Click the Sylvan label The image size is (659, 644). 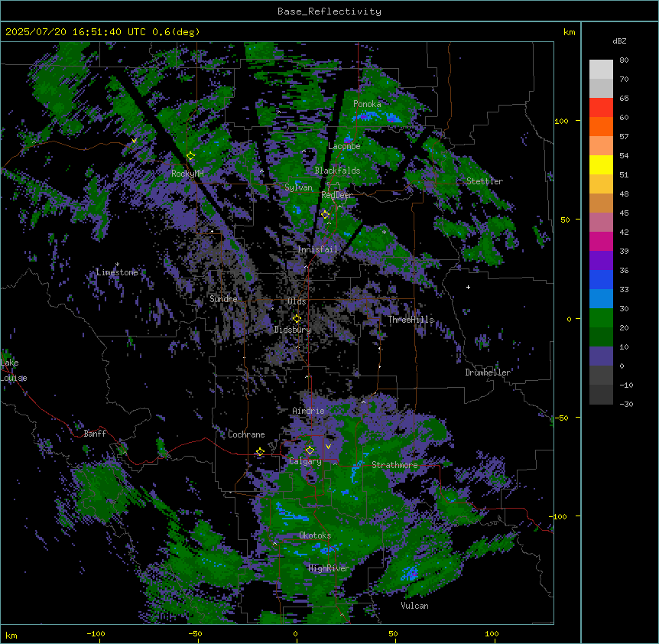298,187
